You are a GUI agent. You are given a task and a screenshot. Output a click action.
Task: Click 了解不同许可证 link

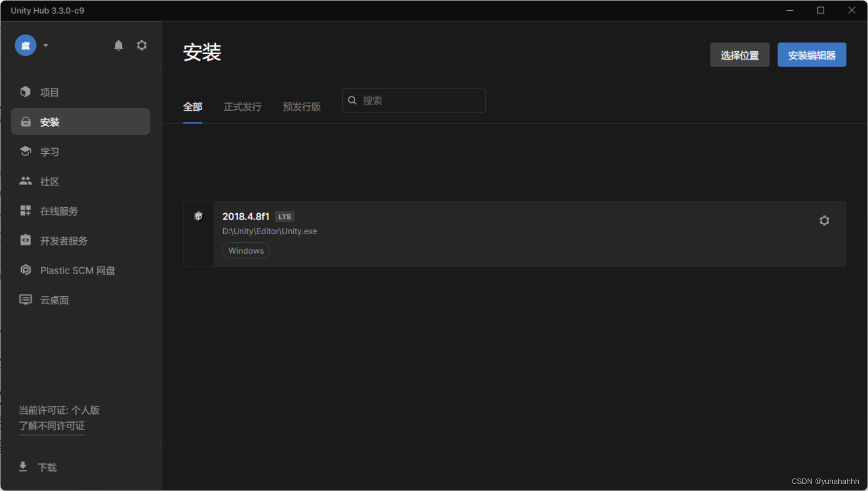click(x=52, y=426)
